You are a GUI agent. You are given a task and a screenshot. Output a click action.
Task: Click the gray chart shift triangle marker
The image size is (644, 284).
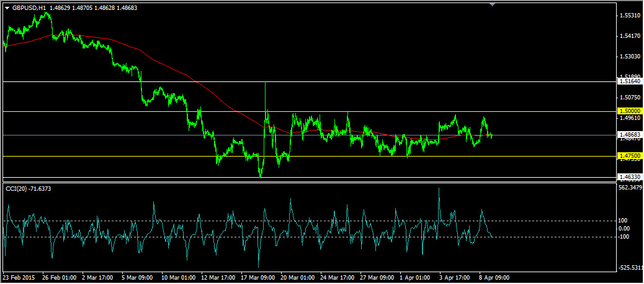click(x=493, y=4)
